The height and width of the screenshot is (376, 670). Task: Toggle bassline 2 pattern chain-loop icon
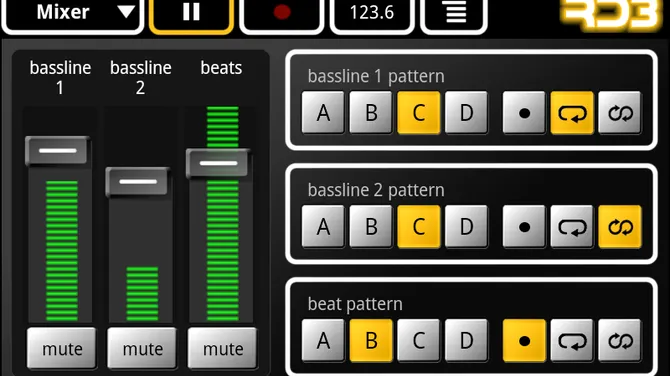[620, 227]
